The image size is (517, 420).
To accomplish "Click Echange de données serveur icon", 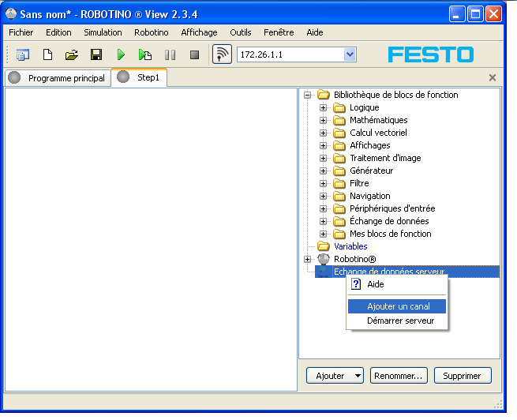I will point(323,272).
